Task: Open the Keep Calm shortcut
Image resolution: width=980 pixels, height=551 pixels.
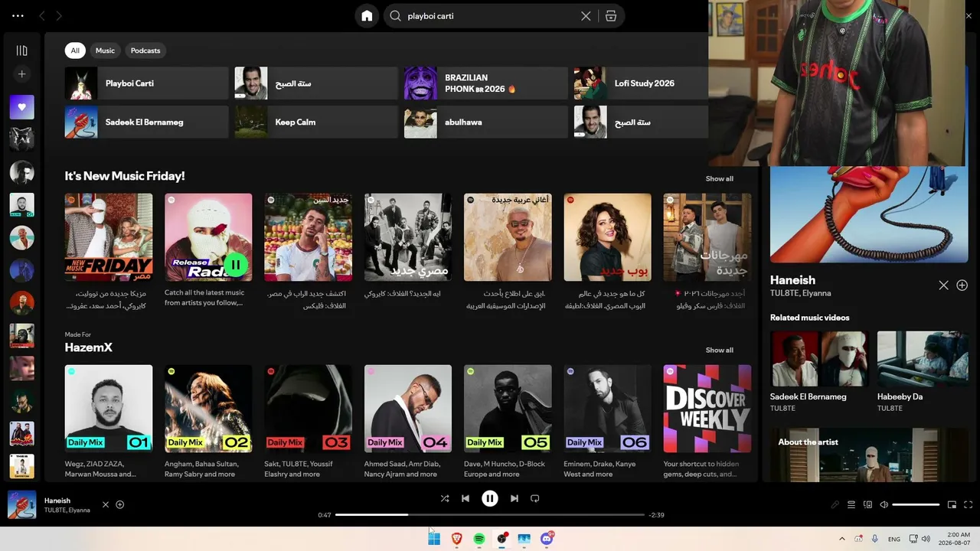Action: 316,122
